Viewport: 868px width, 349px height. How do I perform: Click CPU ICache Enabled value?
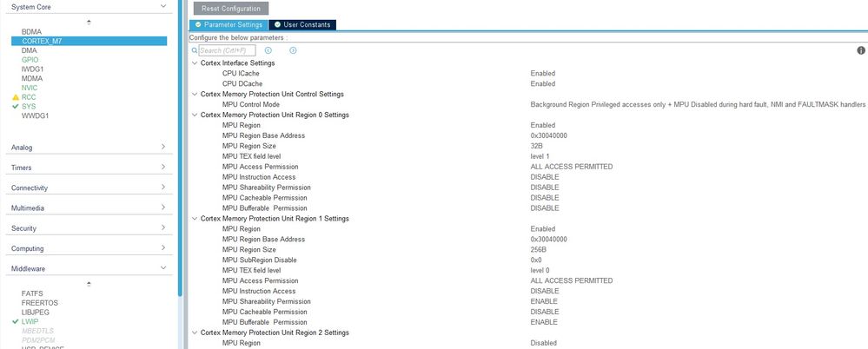coord(542,73)
